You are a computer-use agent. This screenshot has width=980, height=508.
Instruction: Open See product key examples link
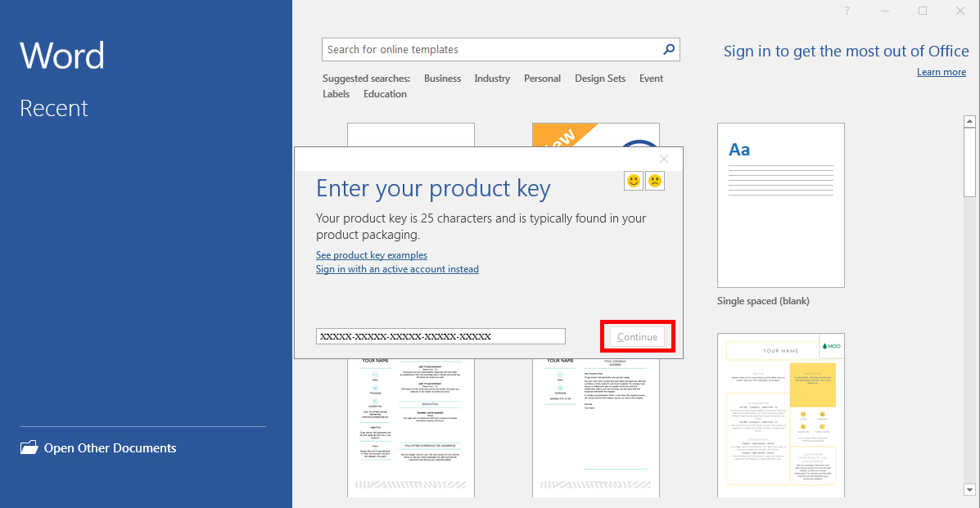(x=372, y=255)
